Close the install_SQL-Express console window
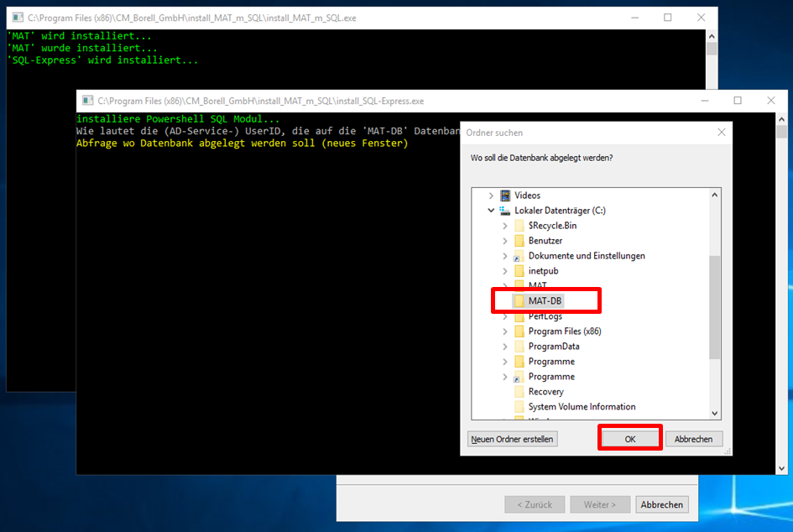Viewport: 793px width, 532px height. click(x=770, y=101)
